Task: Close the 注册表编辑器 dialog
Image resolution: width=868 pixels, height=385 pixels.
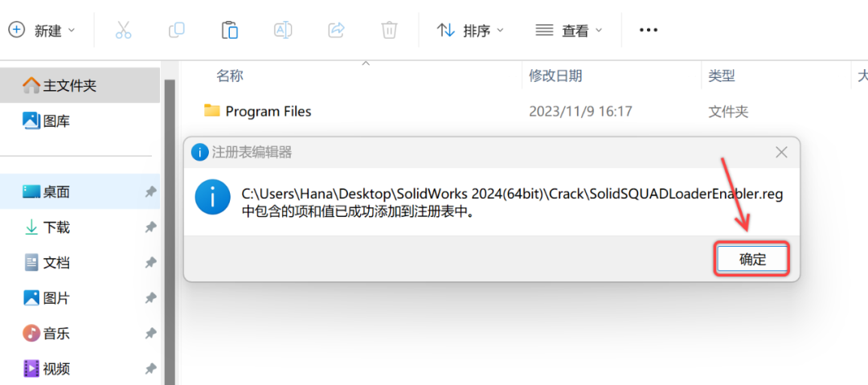Action: point(780,152)
